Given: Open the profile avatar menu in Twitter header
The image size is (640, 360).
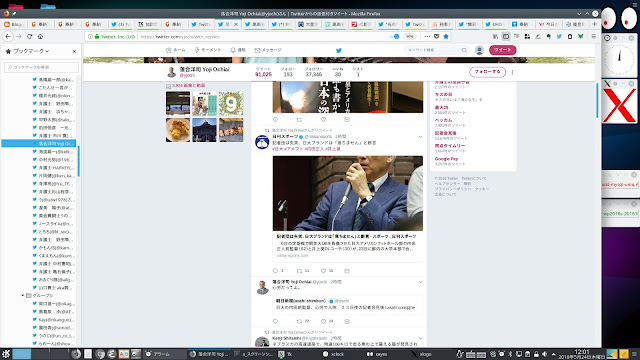Looking at the screenshot, I should (x=479, y=50).
